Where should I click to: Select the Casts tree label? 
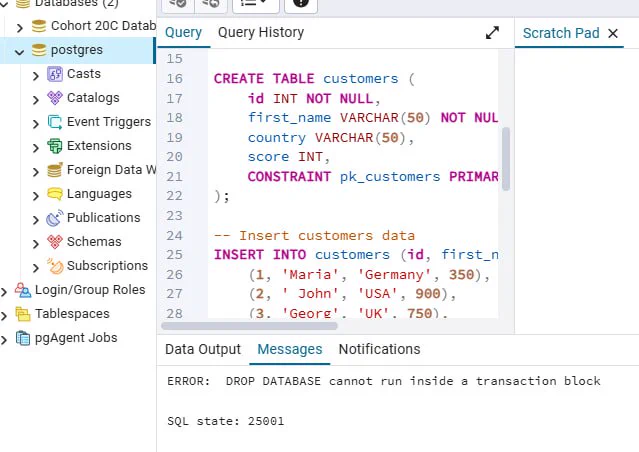pos(84,74)
